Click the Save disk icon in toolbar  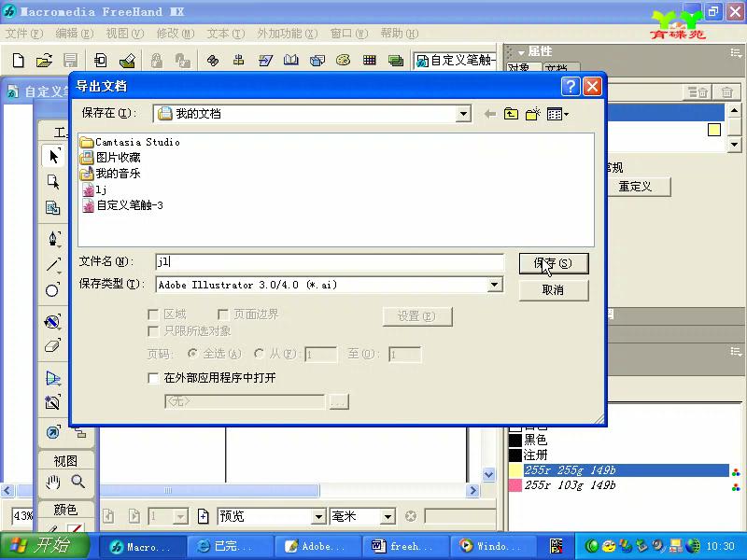pos(71,61)
